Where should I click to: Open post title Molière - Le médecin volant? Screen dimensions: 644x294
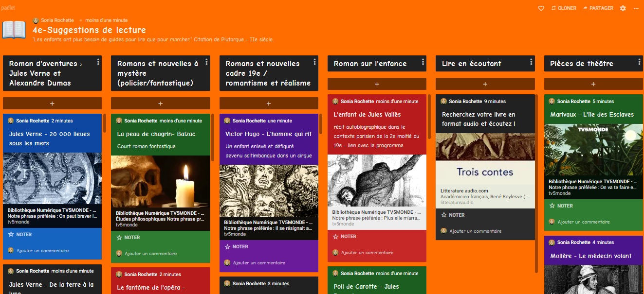click(591, 256)
